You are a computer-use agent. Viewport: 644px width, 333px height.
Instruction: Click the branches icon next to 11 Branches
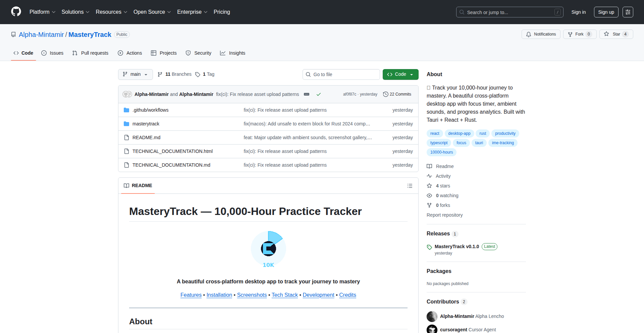click(x=160, y=74)
